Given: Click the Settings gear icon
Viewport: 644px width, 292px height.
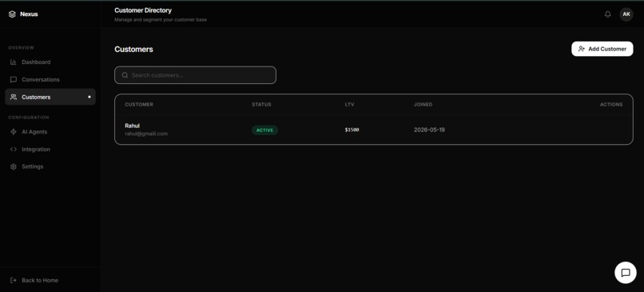Looking at the screenshot, I should pos(14,166).
